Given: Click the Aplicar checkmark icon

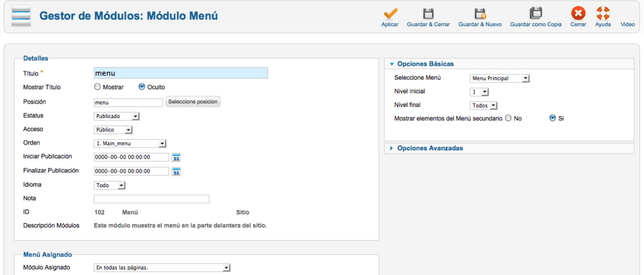Looking at the screenshot, I should [x=390, y=13].
